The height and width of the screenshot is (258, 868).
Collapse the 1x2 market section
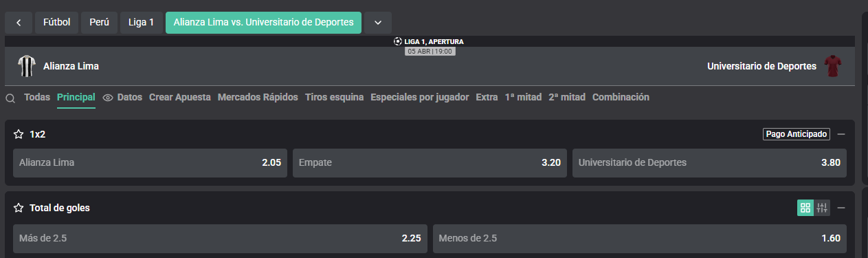click(x=841, y=134)
